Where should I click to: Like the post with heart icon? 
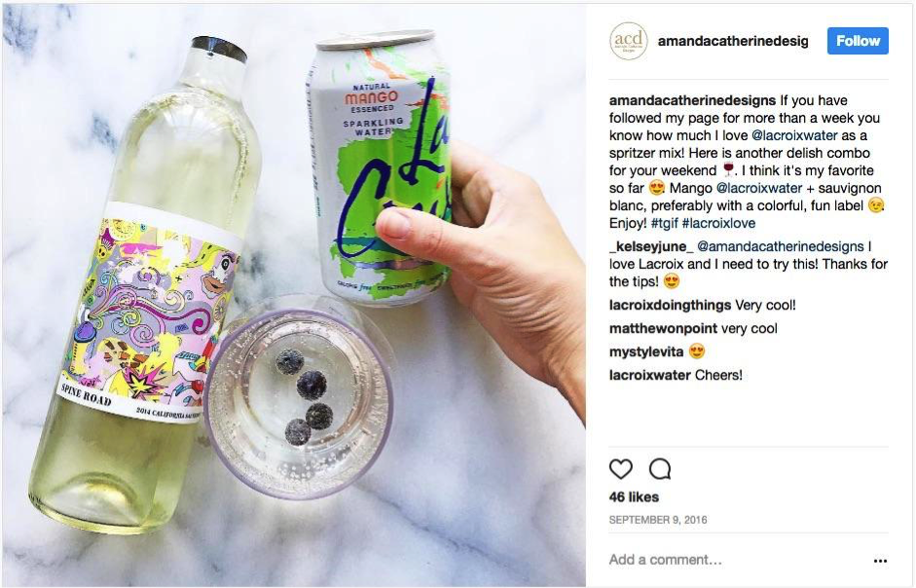pos(620,469)
